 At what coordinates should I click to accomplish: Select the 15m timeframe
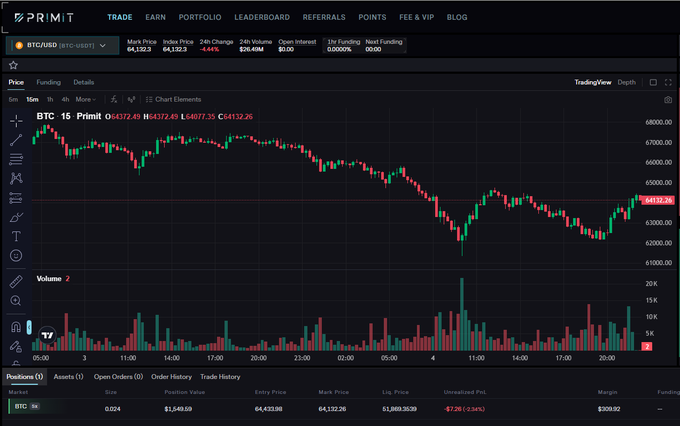[32, 99]
